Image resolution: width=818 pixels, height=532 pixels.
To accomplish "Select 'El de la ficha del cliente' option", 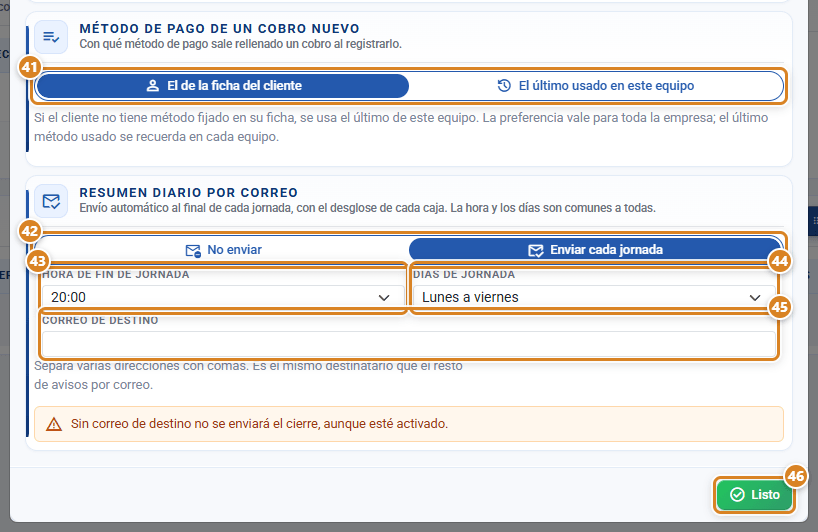I will click(x=223, y=86).
